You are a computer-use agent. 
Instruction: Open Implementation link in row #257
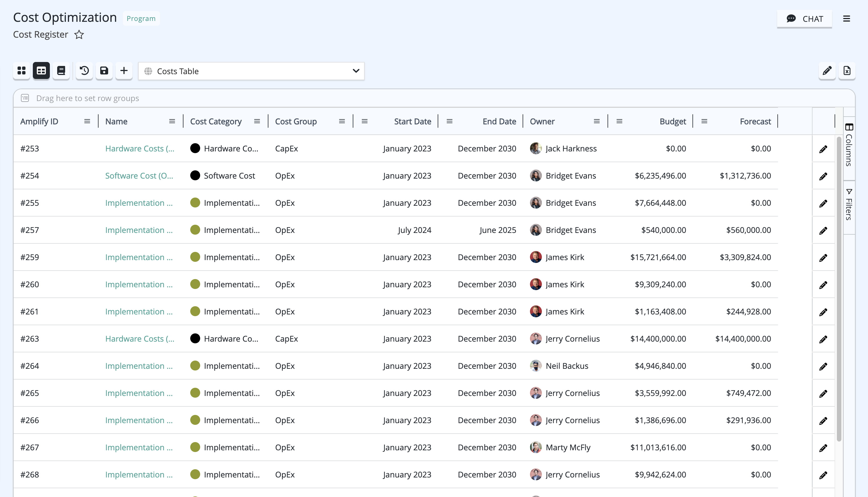click(139, 230)
